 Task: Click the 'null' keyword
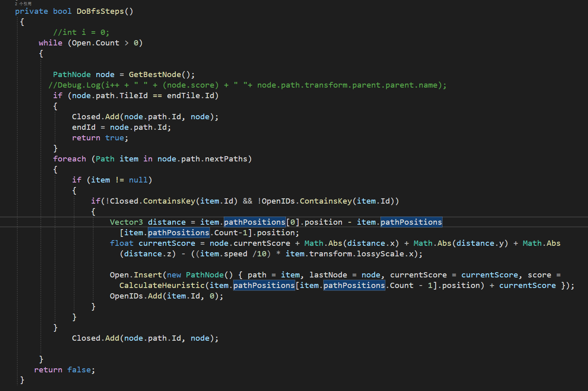coord(138,180)
